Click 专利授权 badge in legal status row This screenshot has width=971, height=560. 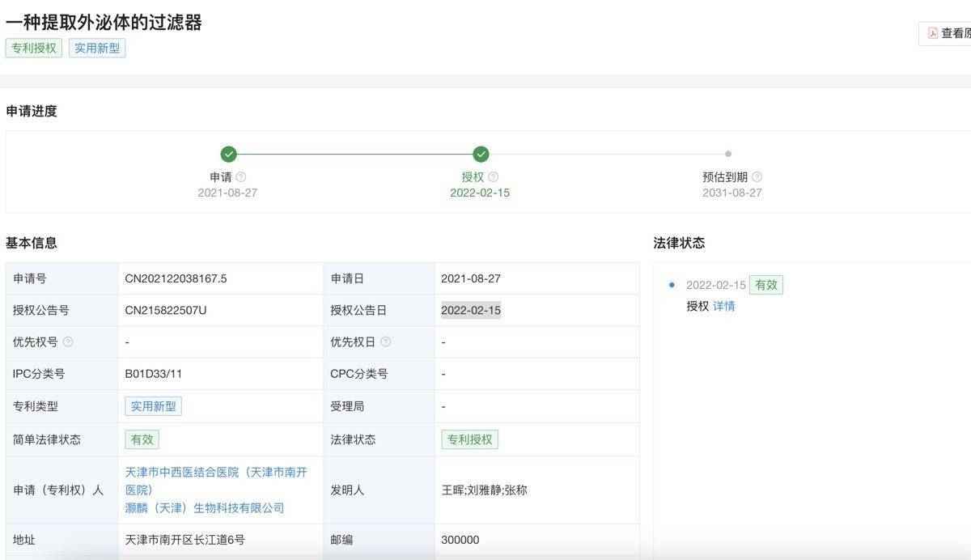click(x=469, y=439)
